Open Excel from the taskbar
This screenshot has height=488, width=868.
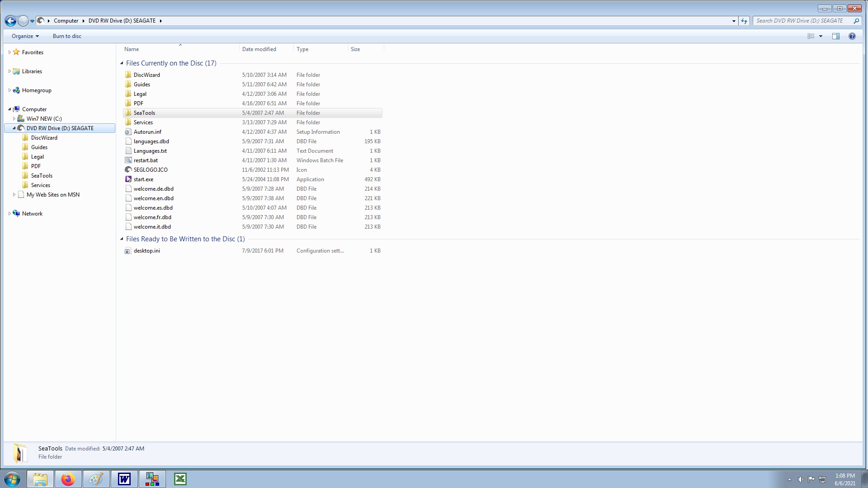[180, 479]
